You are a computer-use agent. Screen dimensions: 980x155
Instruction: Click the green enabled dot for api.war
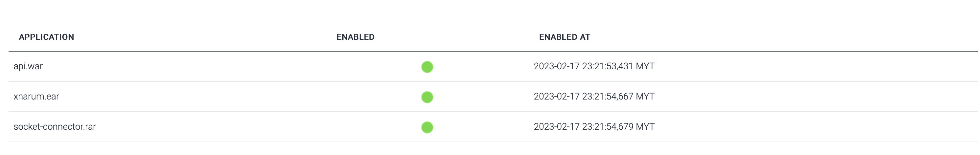427,67
